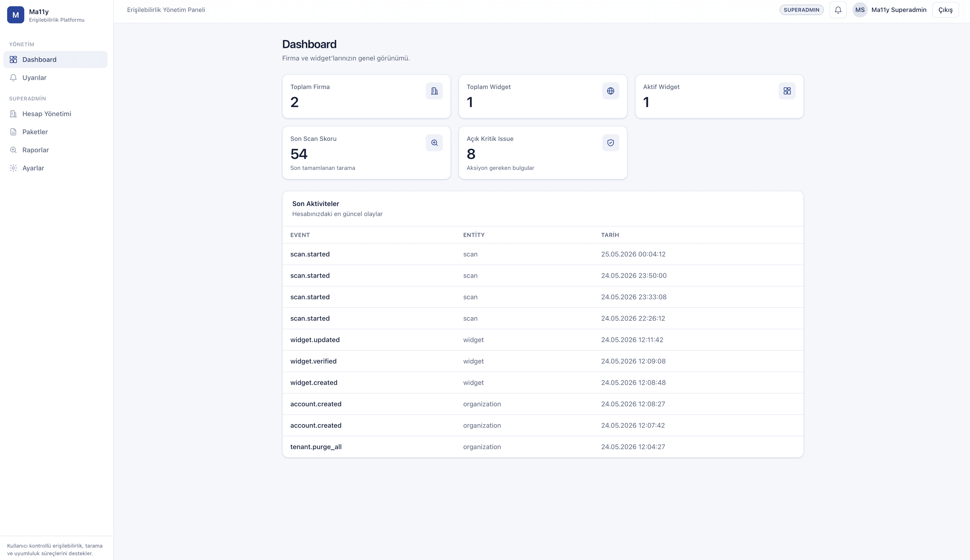Click the Paketler document icon
970x560 pixels.
point(13,132)
